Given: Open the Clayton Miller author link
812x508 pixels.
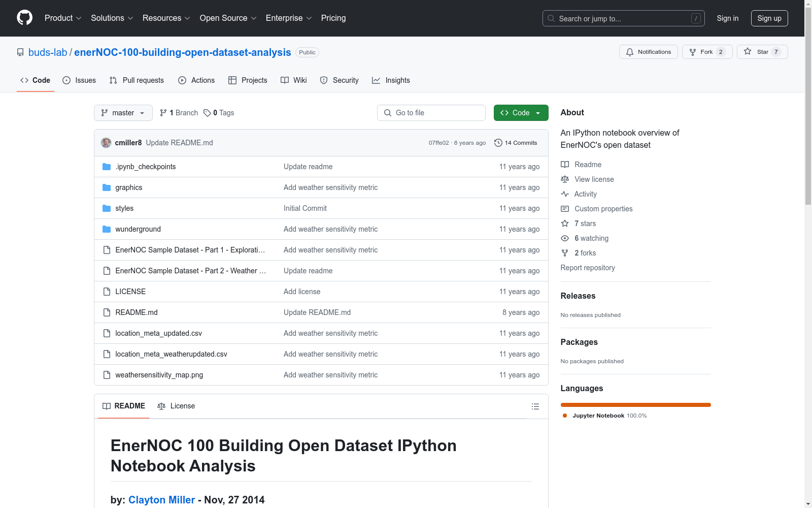Looking at the screenshot, I should [x=161, y=500].
